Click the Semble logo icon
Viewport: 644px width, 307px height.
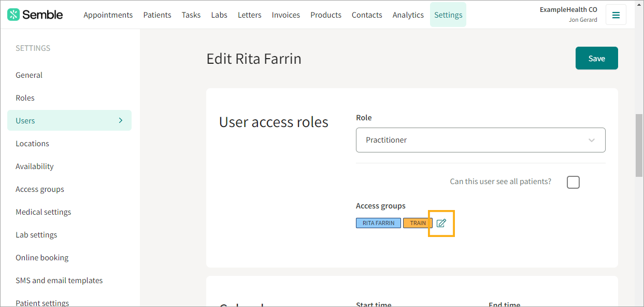pyautogui.click(x=13, y=15)
